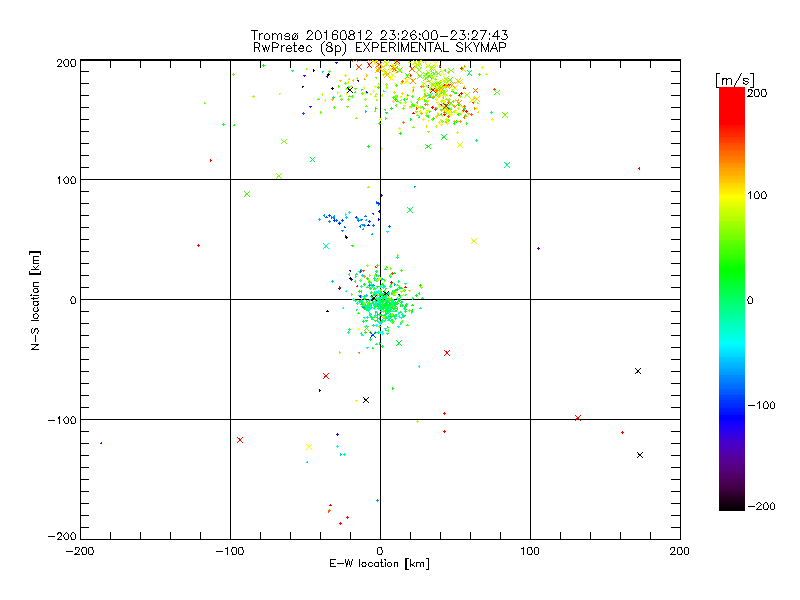Click the lowest black X marker at far right

pos(640,455)
